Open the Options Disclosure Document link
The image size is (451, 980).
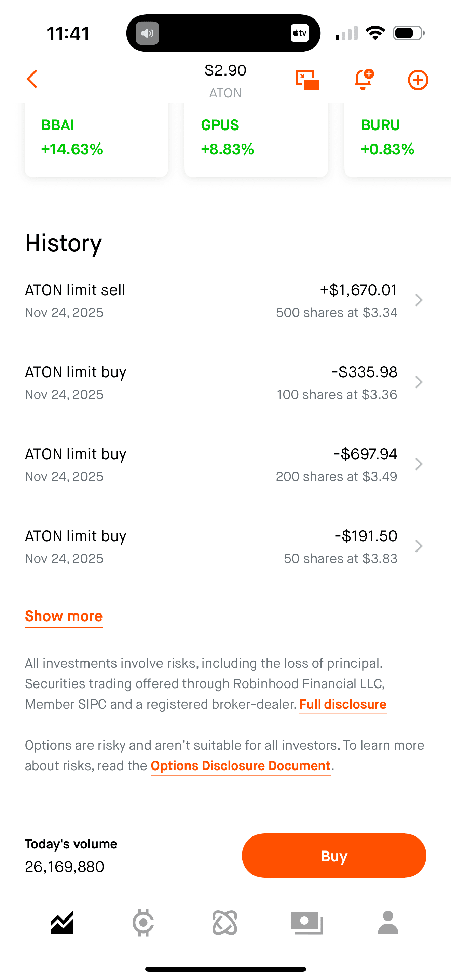pos(241,765)
